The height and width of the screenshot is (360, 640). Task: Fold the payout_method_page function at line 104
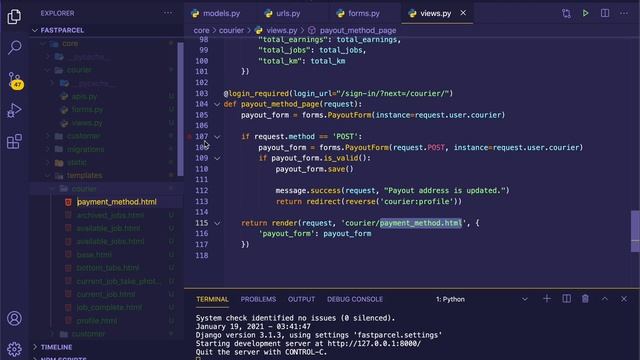pyautogui.click(x=217, y=104)
